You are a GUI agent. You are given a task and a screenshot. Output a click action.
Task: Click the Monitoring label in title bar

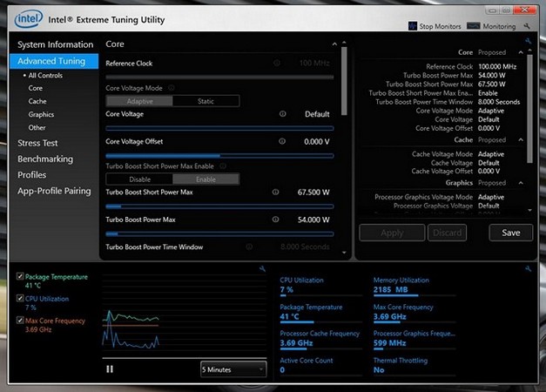(x=499, y=26)
